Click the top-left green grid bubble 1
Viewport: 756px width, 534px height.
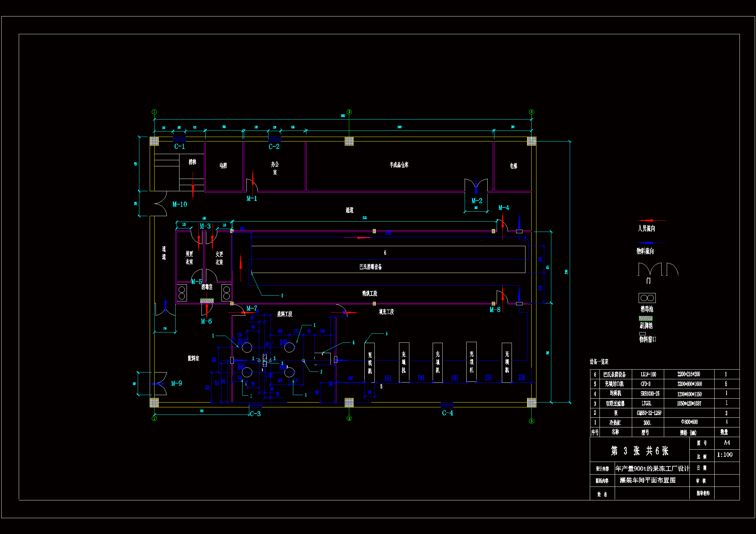pos(154,112)
